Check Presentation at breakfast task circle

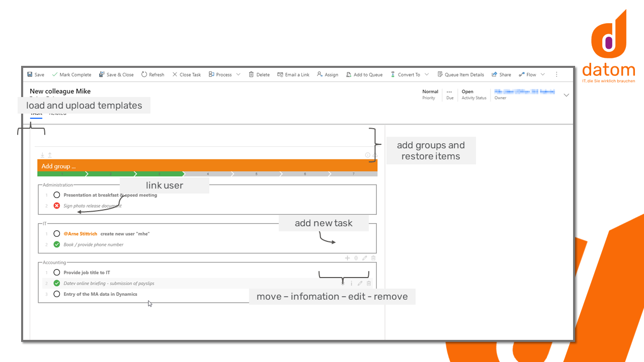[x=57, y=195]
